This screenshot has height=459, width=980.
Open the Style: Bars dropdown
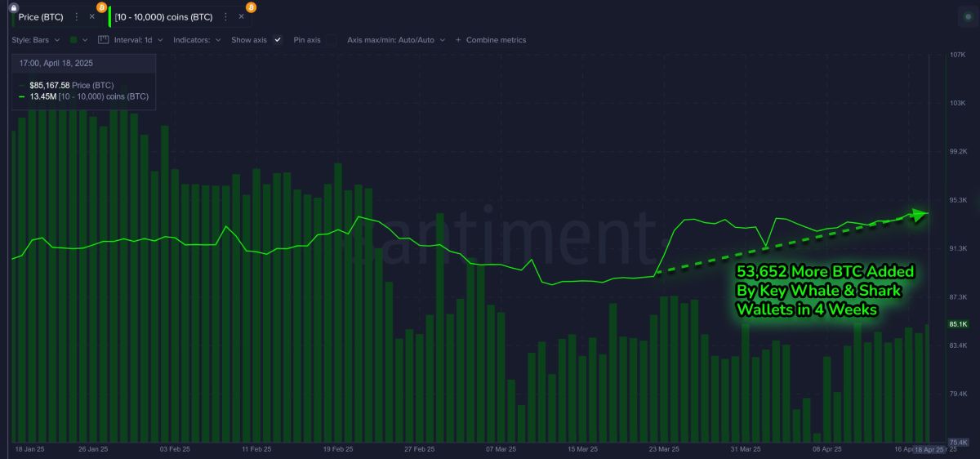click(36, 39)
